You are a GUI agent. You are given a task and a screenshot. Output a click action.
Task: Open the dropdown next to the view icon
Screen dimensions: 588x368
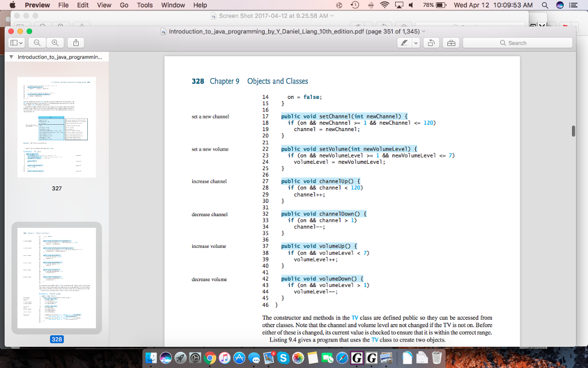coord(22,43)
